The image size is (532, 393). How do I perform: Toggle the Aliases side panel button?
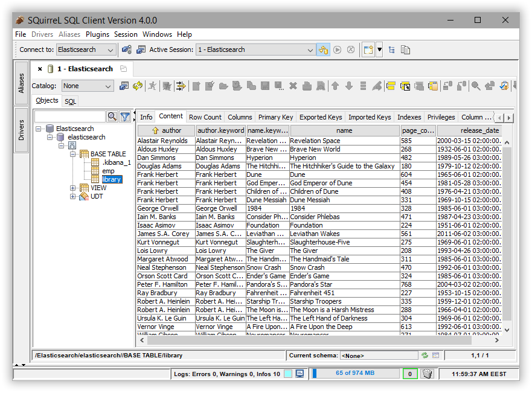coord(21,83)
